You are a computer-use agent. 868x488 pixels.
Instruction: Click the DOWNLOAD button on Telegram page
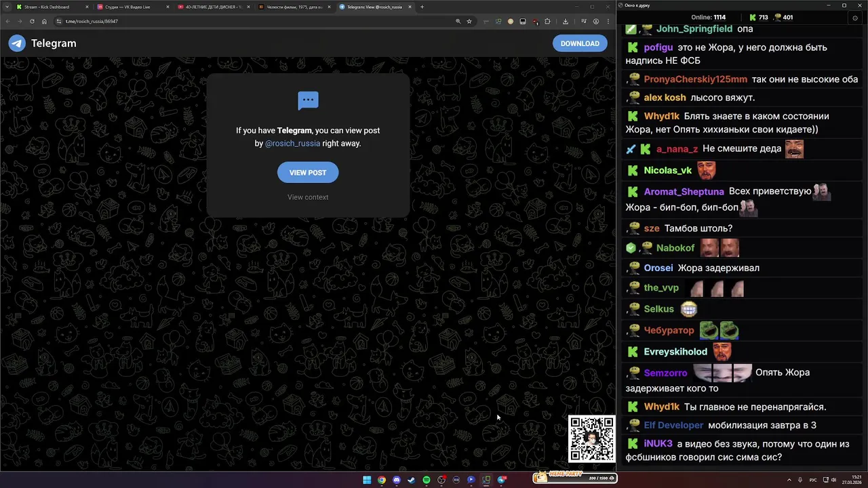point(580,43)
